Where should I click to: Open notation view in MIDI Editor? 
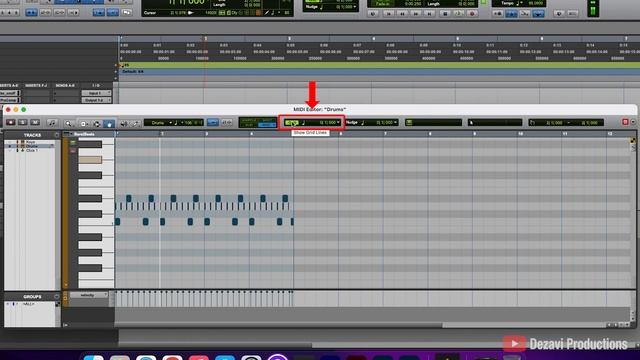52,123
